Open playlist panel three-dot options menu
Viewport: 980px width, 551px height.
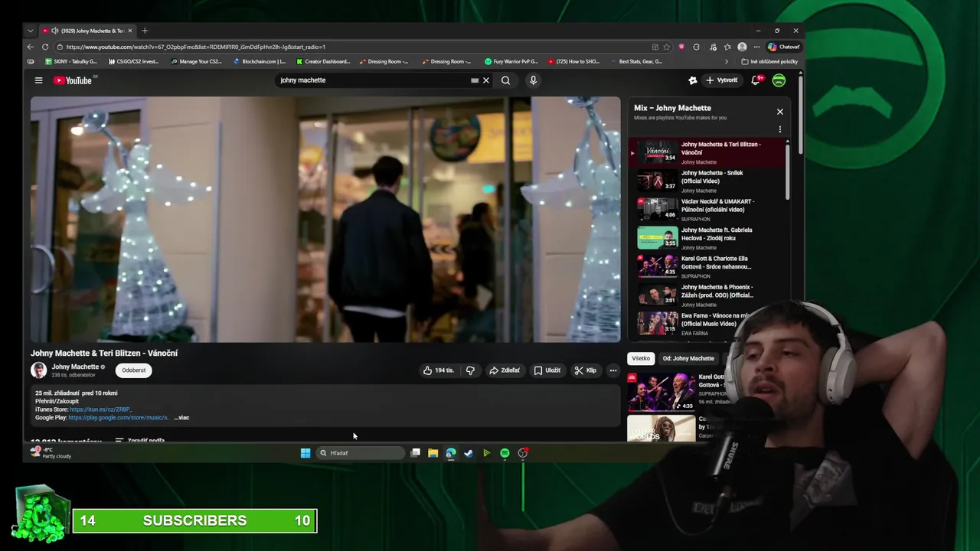click(779, 130)
